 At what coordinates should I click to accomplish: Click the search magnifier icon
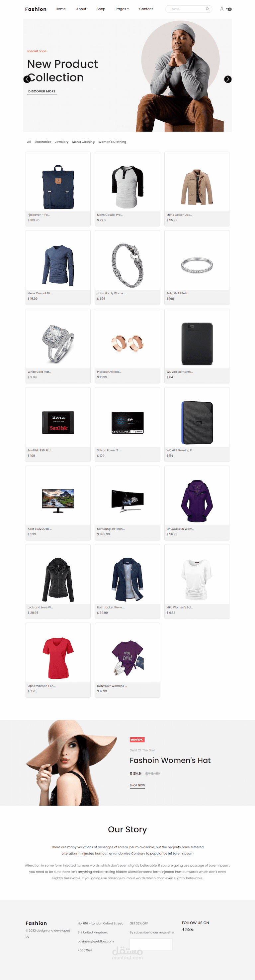(208, 9)
